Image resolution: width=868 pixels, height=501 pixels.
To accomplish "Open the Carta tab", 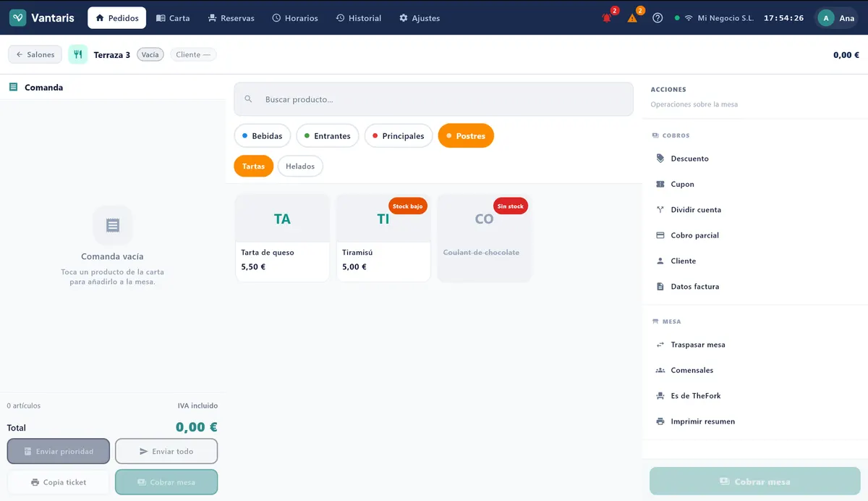I will point(173,18).
